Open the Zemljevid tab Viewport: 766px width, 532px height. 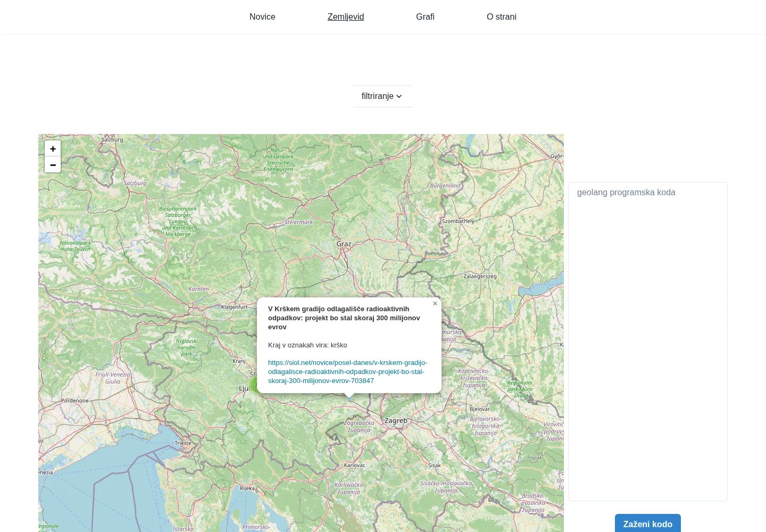point(346,17)
